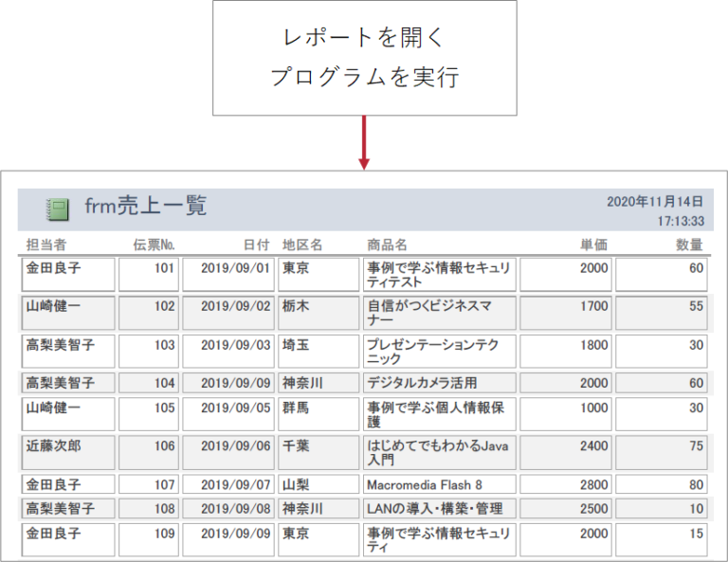The height and width of the screenshot is (562, 728).
Task: Click unit price 1700 cell
Action: [x=566, y=313]
